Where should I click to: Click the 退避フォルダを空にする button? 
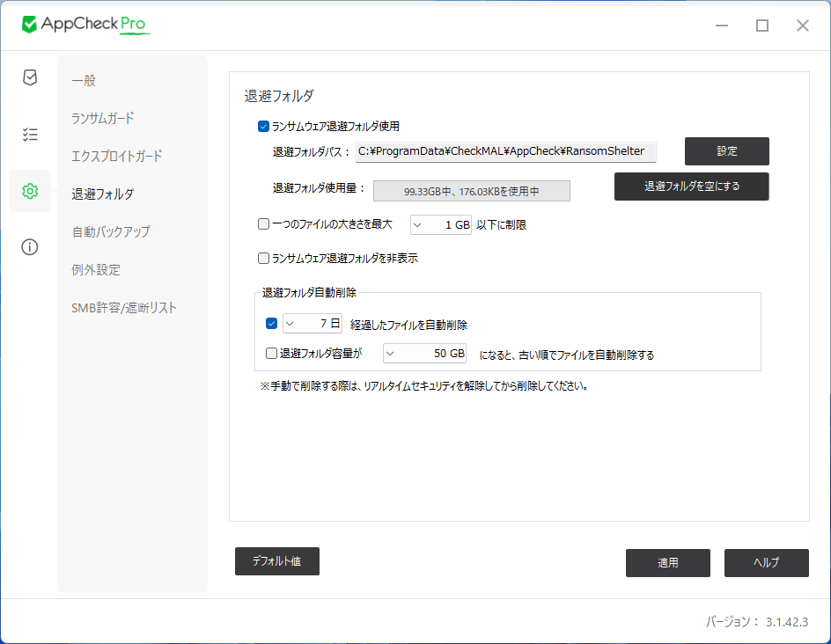point(691,187)
